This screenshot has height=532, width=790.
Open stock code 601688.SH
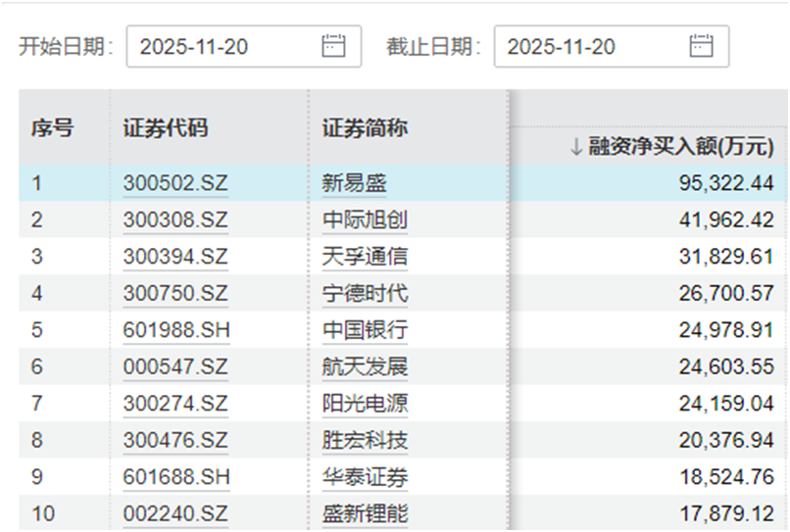point(176,477)
